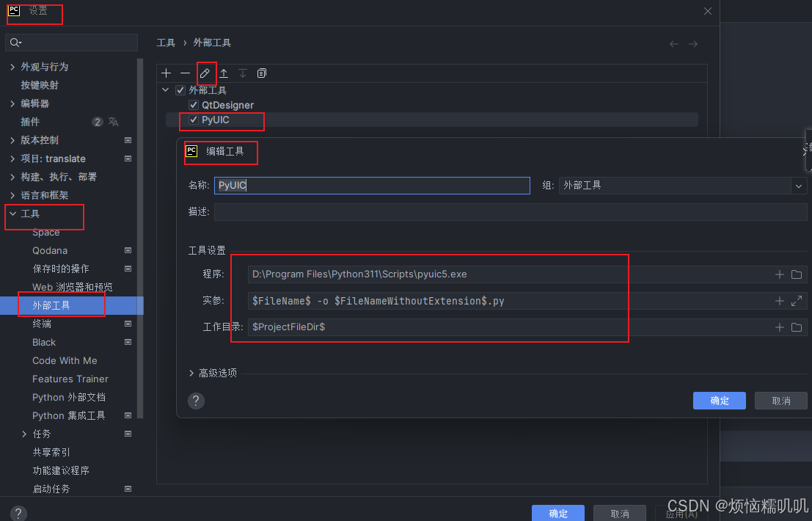
Task: Click the remove tool minus icon
Action: click(185, 73)
